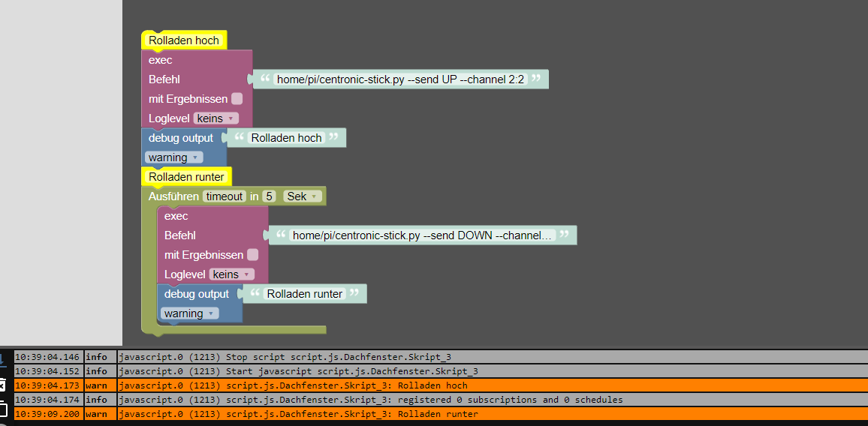Click the timestamp '10:39:04.146' in the log
868x426 pixels.
48,357
